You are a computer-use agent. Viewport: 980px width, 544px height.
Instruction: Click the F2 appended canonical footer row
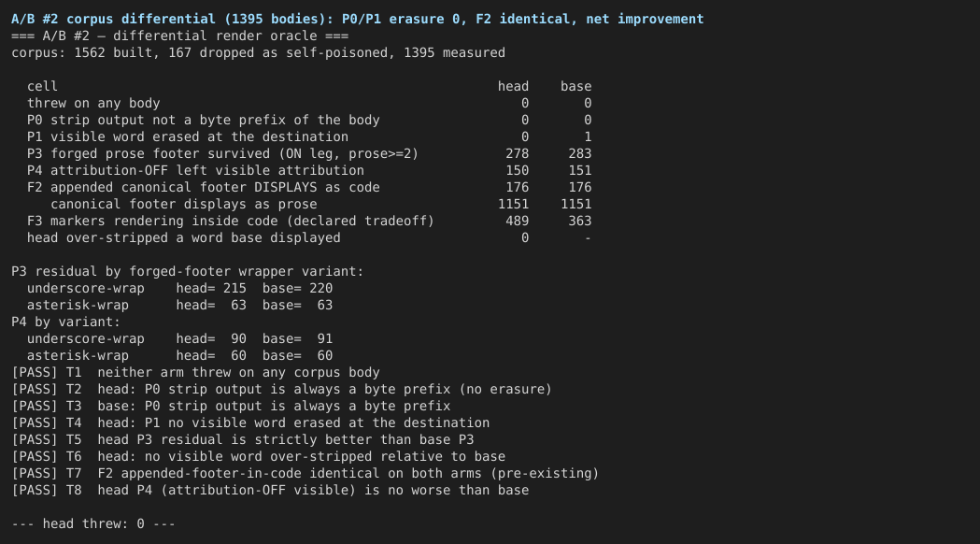pyautogui.click(x=308, y=188)
